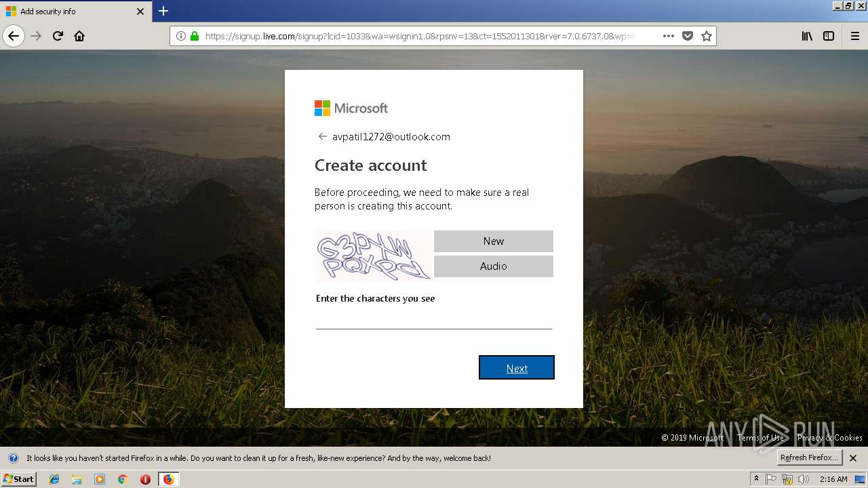This screenshot has width=868, height=488.
Task: Click the captcha image
Action: (374, 256)
